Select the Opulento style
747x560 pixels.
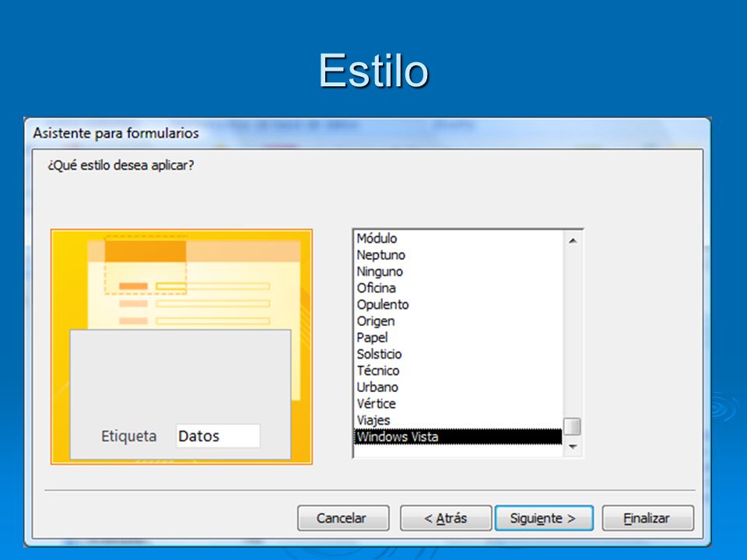(458, 304)
